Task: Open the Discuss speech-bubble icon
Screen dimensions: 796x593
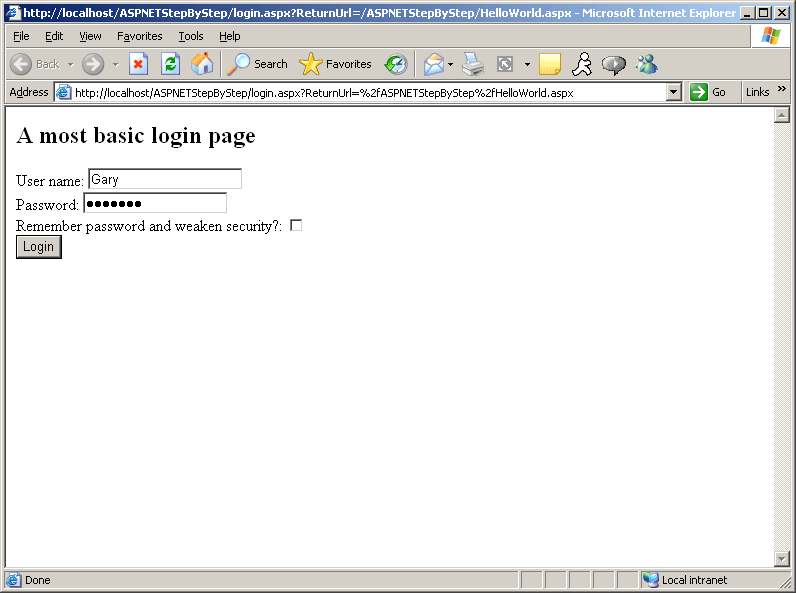Action: coord(613,64)
